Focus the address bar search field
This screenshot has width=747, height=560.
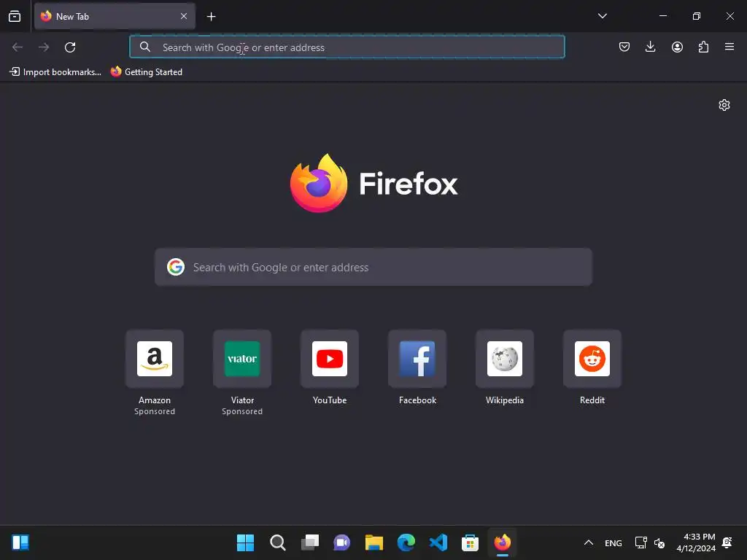347,47
